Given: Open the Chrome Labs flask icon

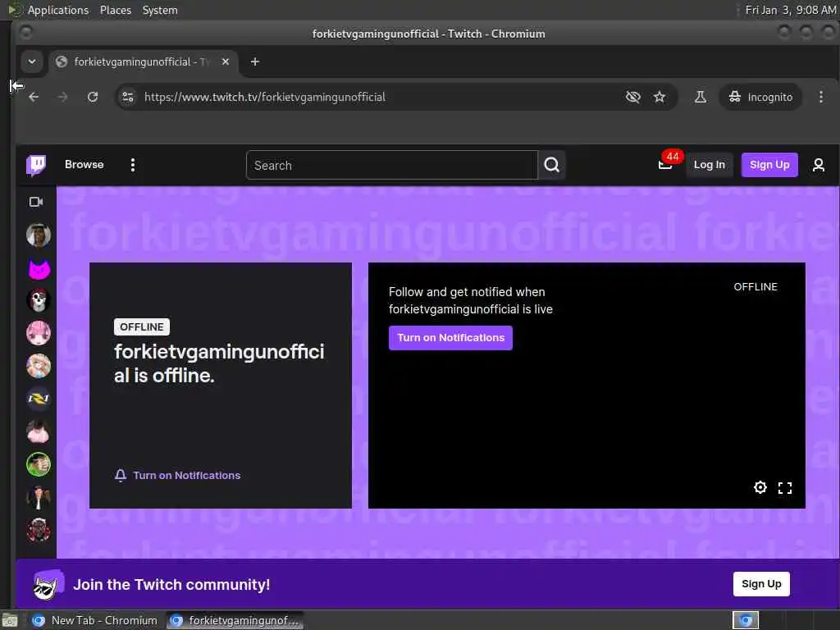Looking at the screenshot, I should [x=701, y=97].
